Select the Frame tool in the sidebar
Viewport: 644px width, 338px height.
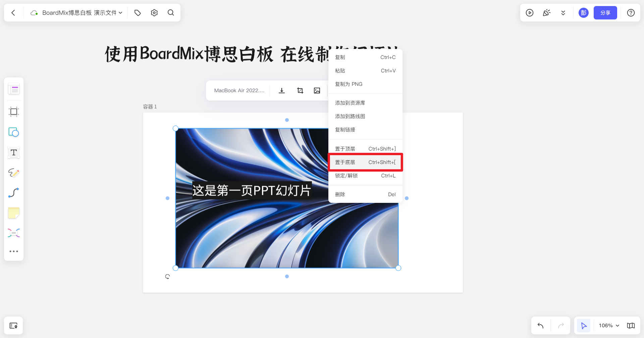point(13,112)
